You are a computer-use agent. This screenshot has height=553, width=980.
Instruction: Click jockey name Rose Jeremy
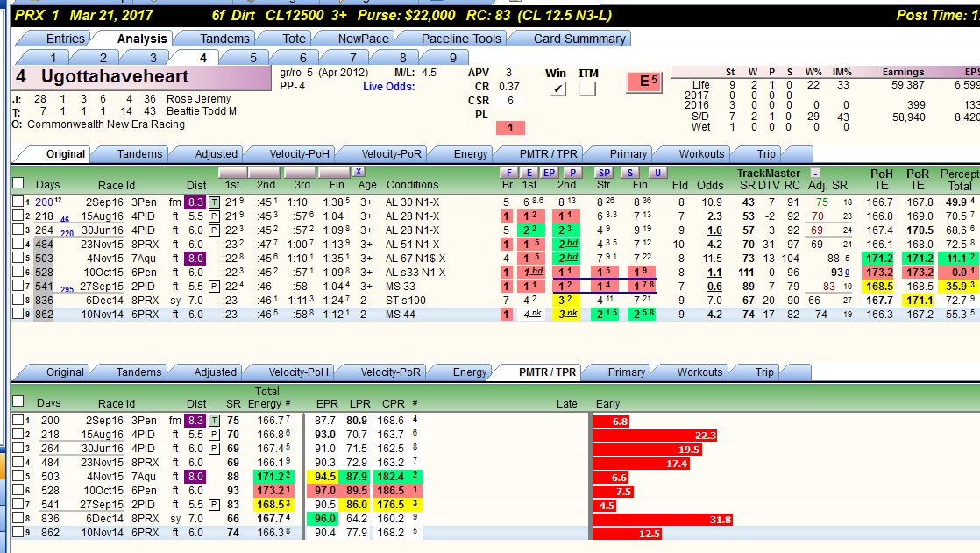click(198, 99)
